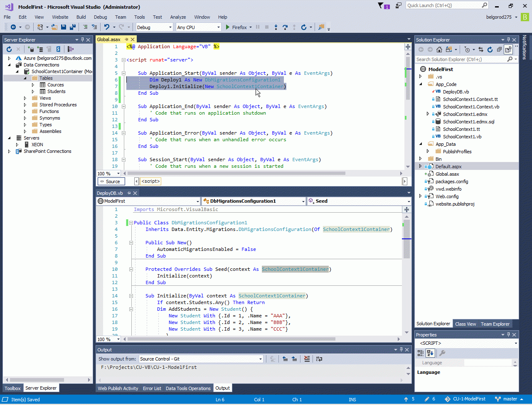Toggle Show All Files in Solution Explorer
The height and width of the screenshot is (405, 532).
click(508, 49)
